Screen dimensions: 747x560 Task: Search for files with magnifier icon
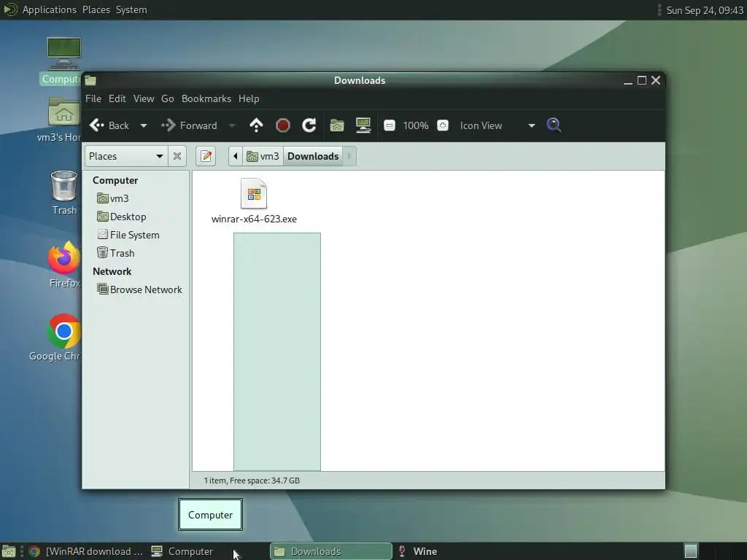[x=554, y=125]
